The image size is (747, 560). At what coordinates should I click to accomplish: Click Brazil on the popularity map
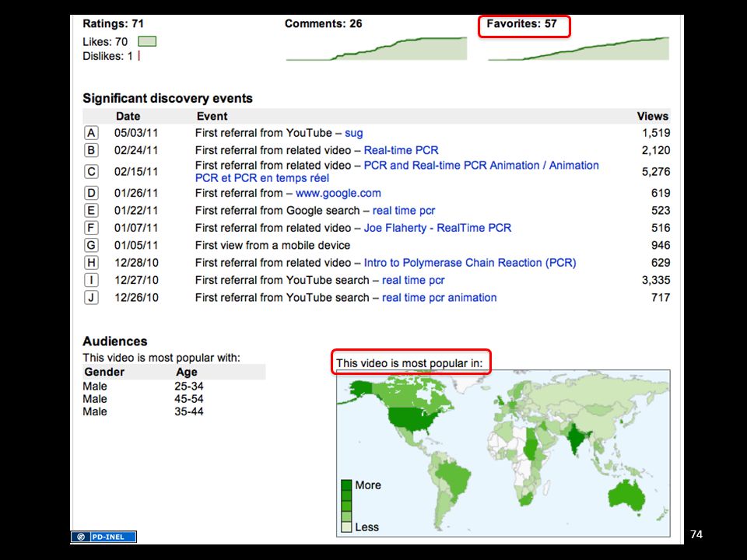453,478
